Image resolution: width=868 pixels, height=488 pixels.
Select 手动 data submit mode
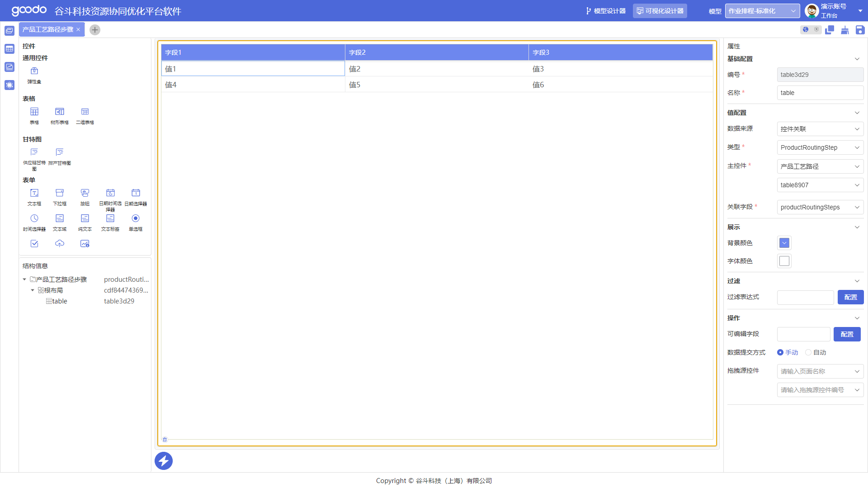click(780, 352)
